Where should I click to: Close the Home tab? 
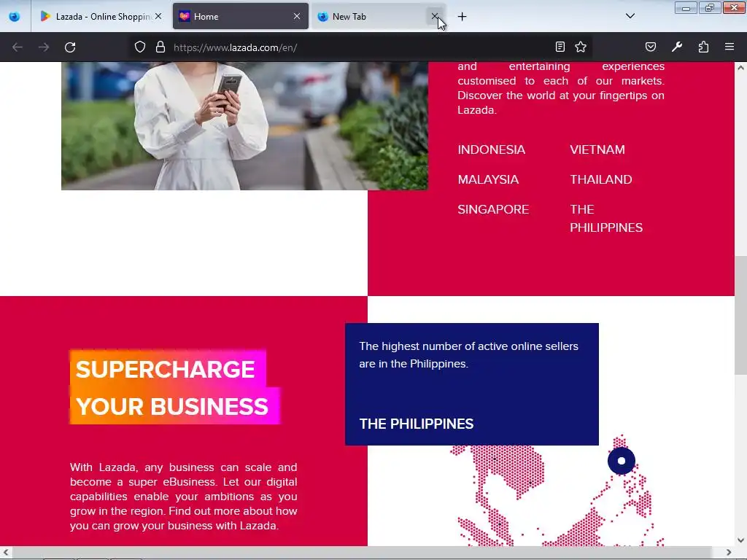297,16
